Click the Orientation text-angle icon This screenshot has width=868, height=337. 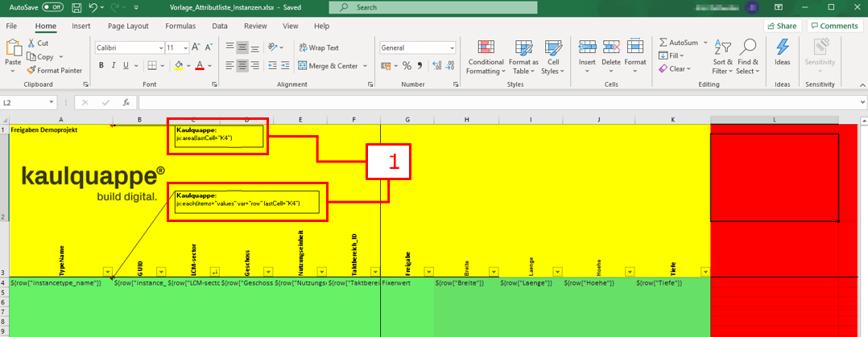coord(272,47)
